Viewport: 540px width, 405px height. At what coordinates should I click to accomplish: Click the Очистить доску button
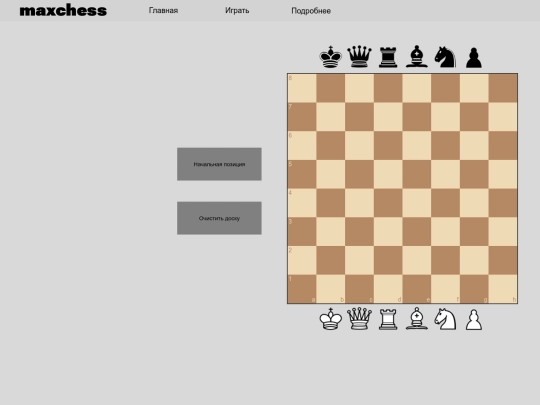tap(219, 218)
